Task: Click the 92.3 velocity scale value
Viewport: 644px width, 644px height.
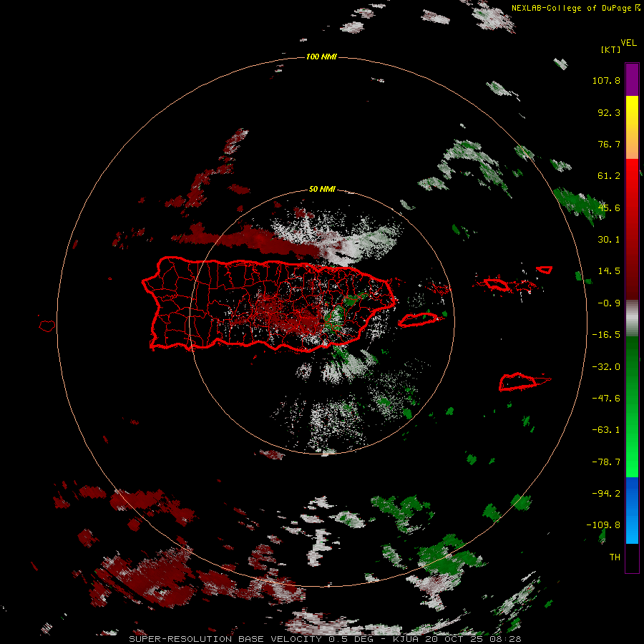Action: [x=609, y=112]
